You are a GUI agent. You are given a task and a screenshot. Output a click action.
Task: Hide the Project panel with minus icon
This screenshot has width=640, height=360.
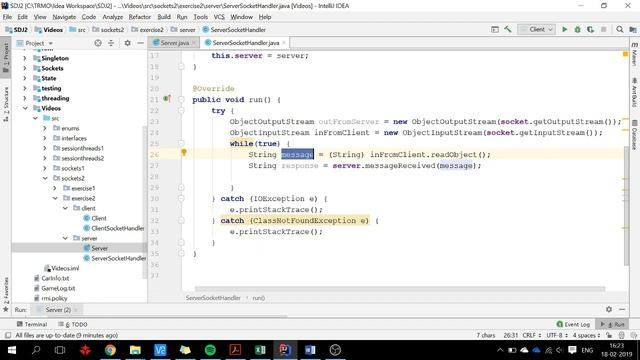[140, 43]
